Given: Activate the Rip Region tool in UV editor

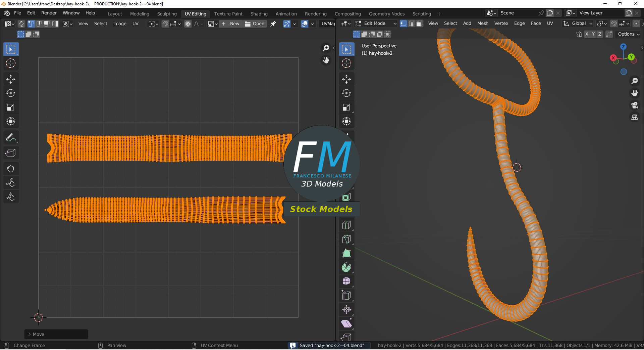Looking at the screenshot, I should 11,153.
